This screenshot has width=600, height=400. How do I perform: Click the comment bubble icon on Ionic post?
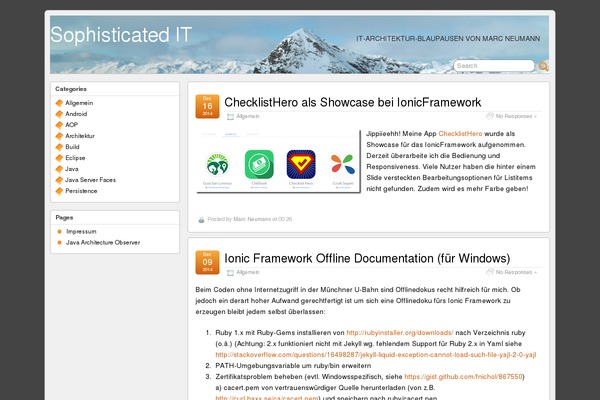[490, 272]
